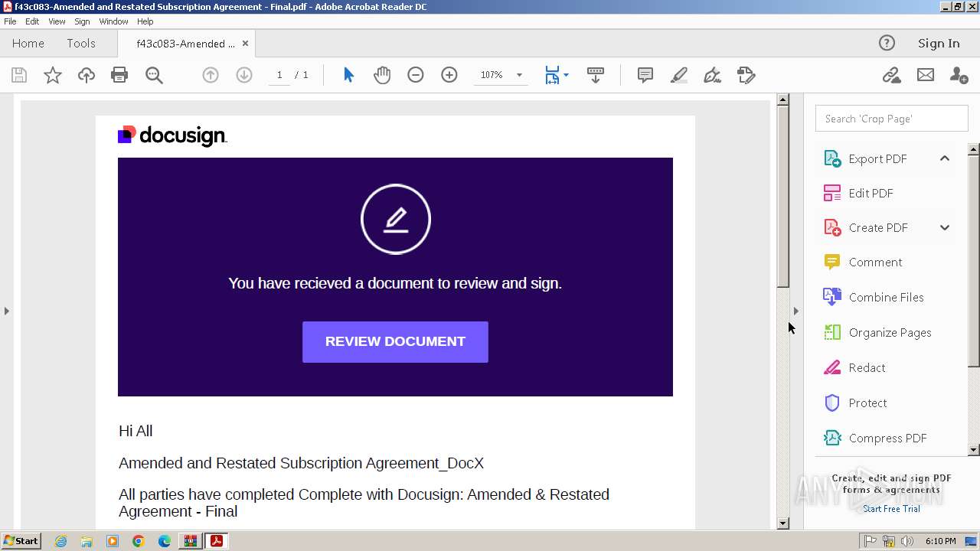Open the Protect tool
The width and height of the screenshot is (980, 551).
[867, 403]
